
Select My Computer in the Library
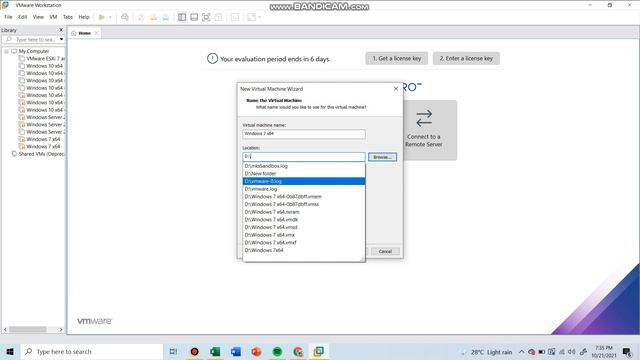(x=33, y=51)
